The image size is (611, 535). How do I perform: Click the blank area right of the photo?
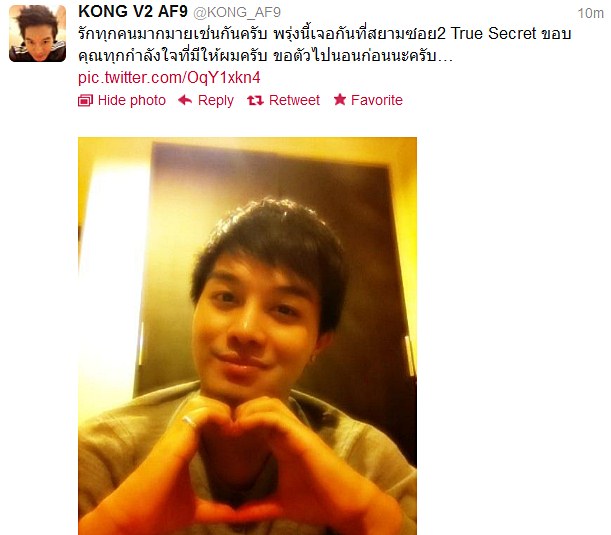coord(510,335)
